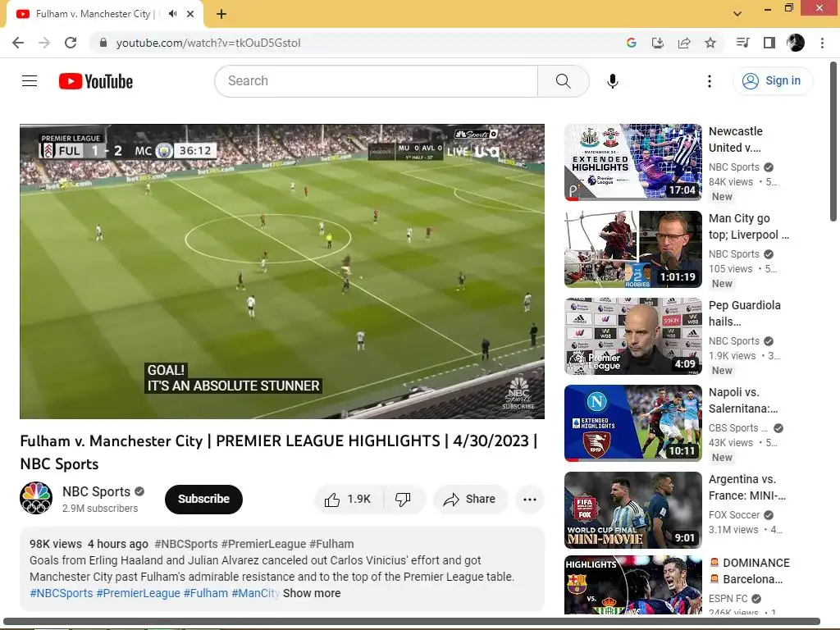Open YouTube settings three-dot menu

[710, 81]
